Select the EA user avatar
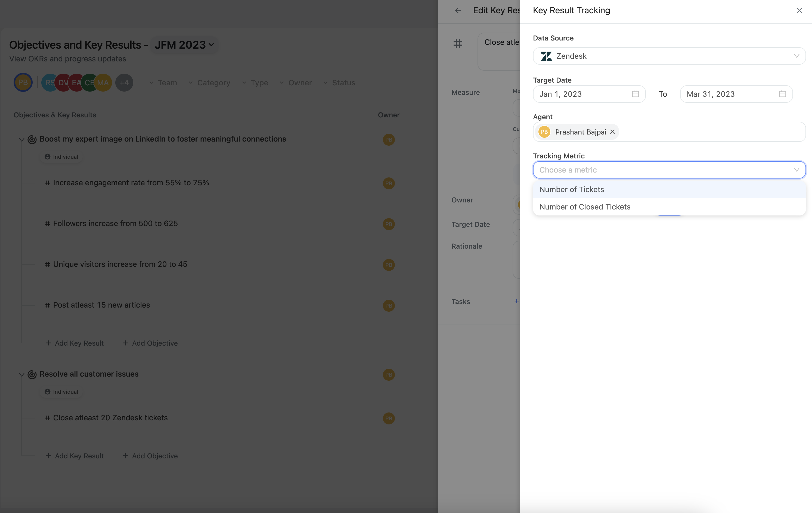 tap(76, 83)
